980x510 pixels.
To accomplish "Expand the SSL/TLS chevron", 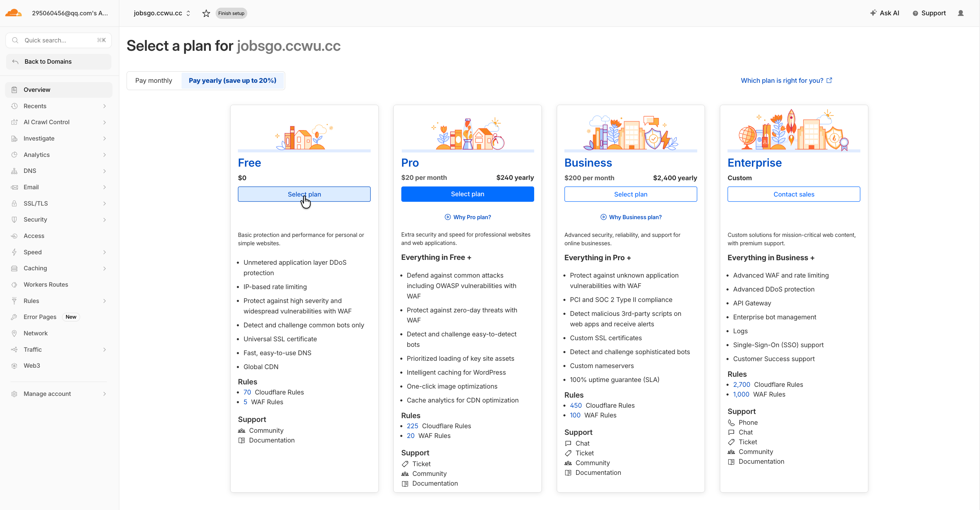I will pyautogui.click(x=105, y=204).
